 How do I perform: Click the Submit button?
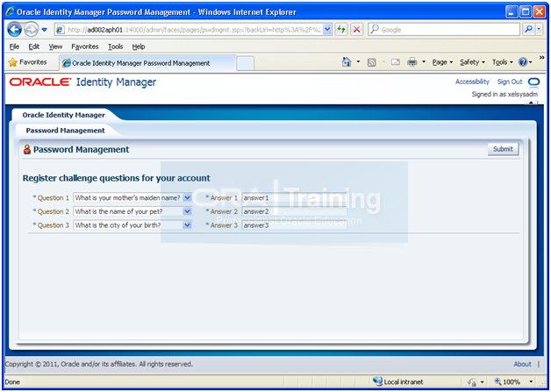(503, 149)
